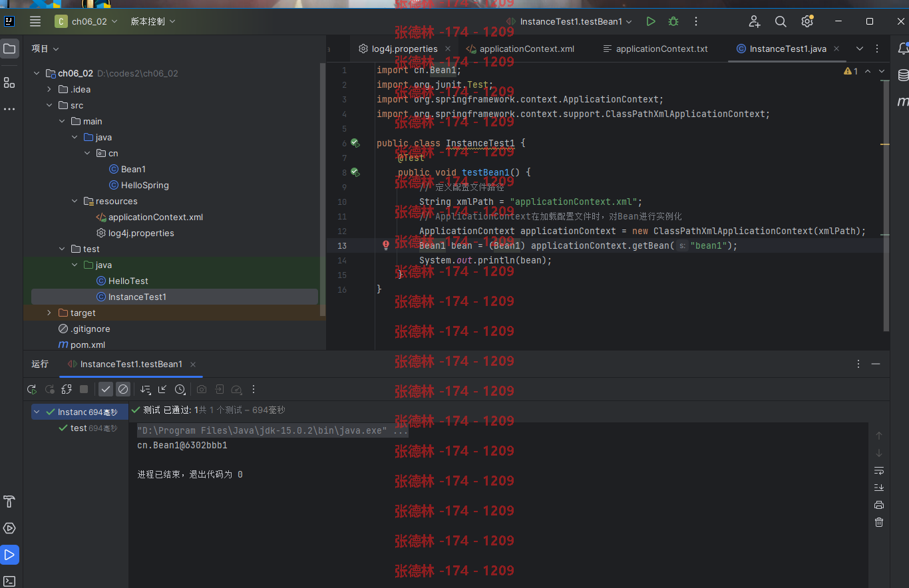Stop the running process square

point(84,389)
